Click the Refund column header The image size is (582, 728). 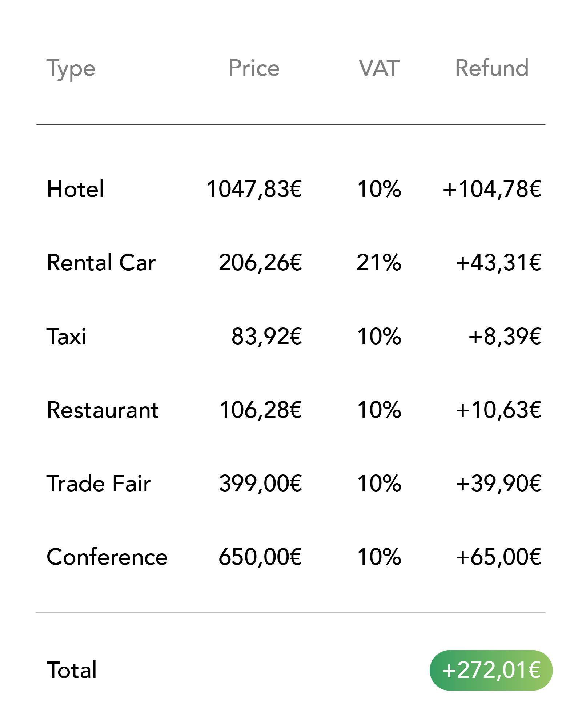(x=492, y=68)
